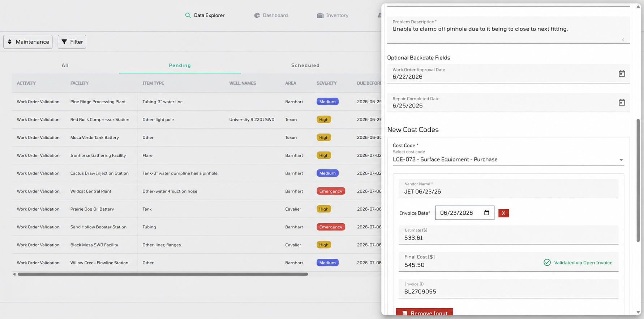The width and height of the screenshot is (644, 319).
Task: Click 'Other-liner, flanges.' item type cell
Action: click(162, 245)
